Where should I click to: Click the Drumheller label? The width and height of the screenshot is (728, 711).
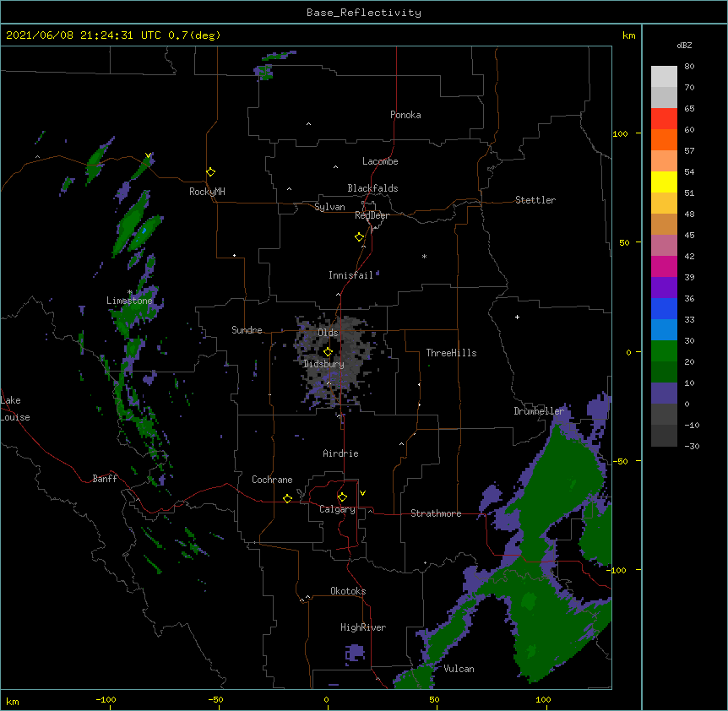click(x=539, y=411)
